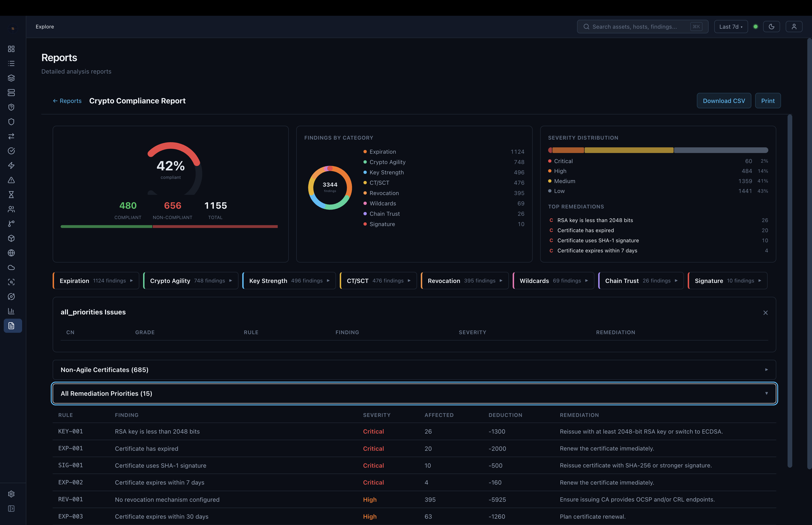Expand Non-Agile Certificates (685) section
This screenshot has height=525, width=812.
pyautogui.click(x=414, y=370)
